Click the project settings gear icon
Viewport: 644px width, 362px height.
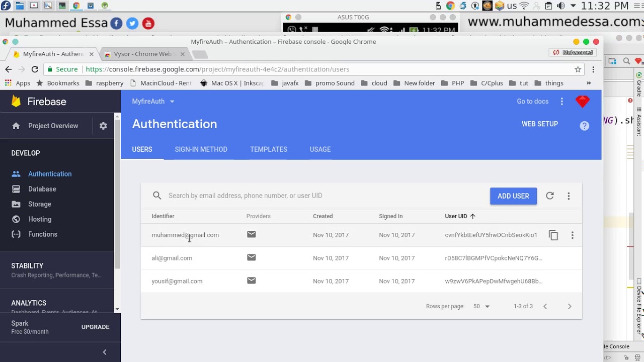[103, 126]
